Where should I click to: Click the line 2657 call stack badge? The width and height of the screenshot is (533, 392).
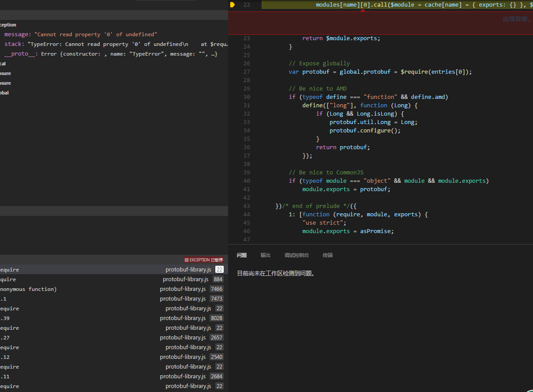pyautogui.click(x=217, y=338)
